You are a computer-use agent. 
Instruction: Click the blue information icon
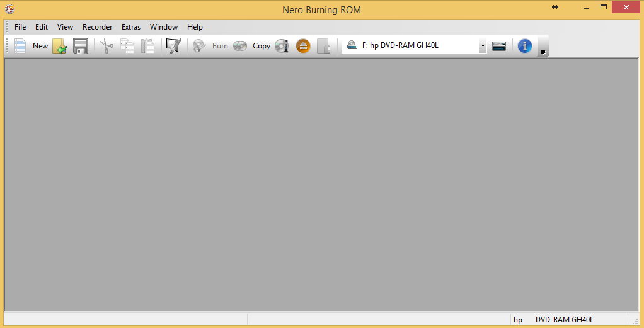525,45
